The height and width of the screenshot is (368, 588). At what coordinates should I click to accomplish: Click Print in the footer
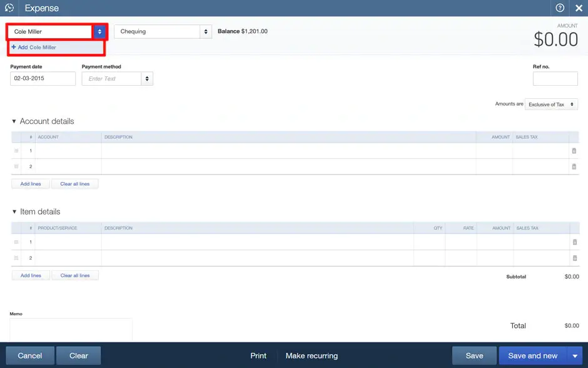pyautogui.click(x=258, y=355)
